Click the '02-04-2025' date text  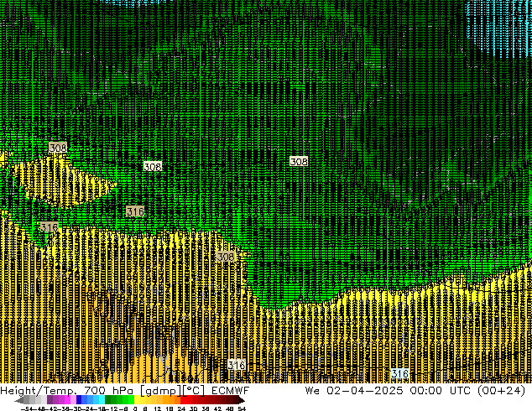[x=365, y=390]
